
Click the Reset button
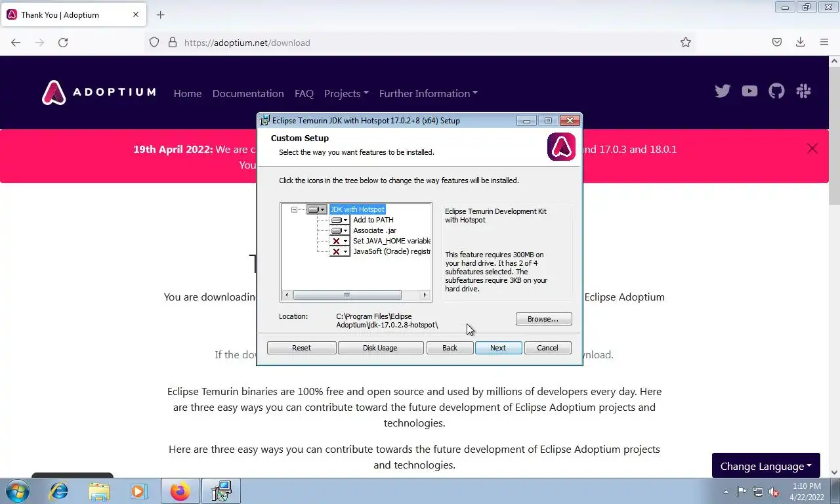(x=301, y=348)
